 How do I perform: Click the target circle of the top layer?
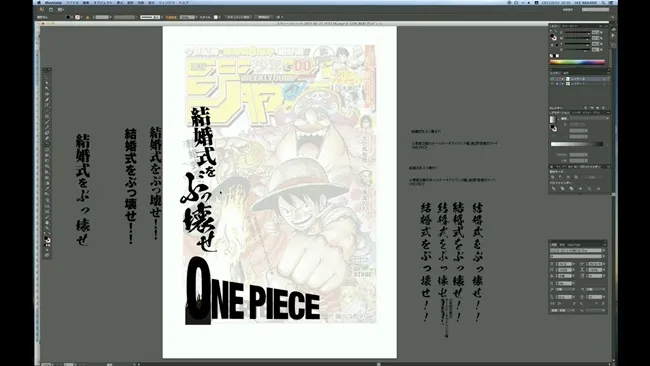604,79
